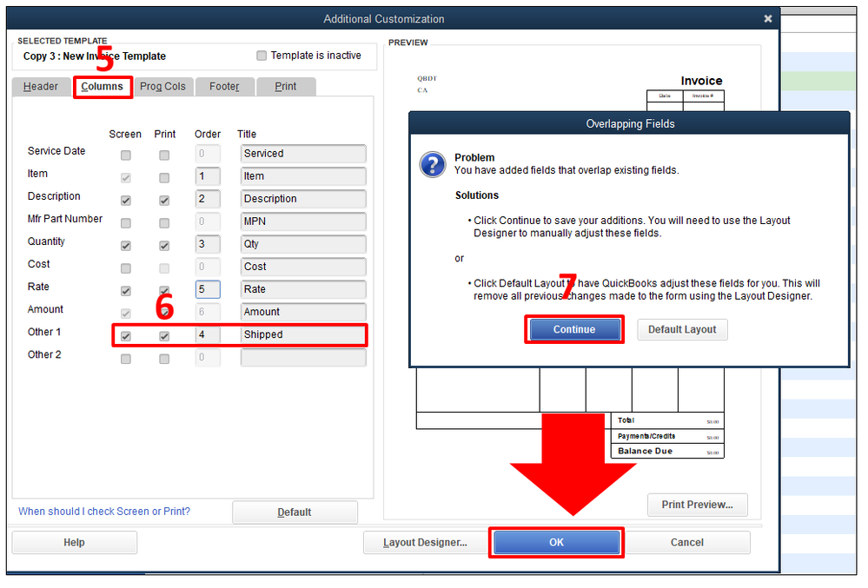
Task: Click Continue in Overlapping Fields dialog
Action: 574,330
